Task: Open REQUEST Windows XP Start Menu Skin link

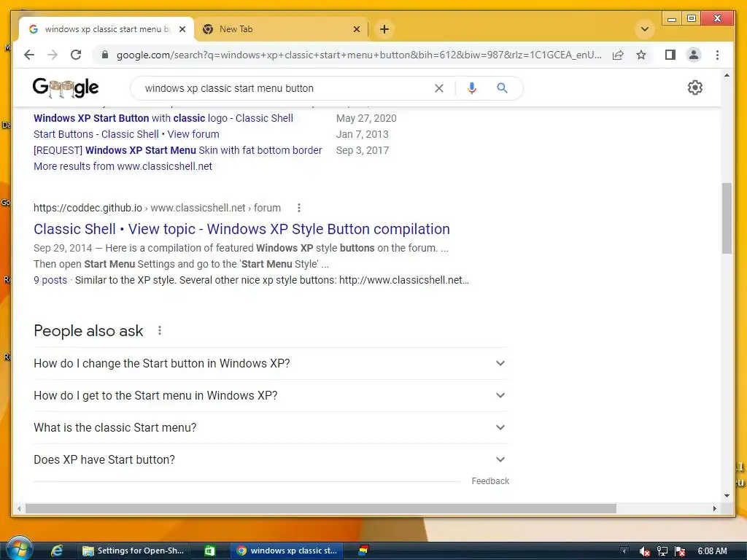Action: click(178, 150)
